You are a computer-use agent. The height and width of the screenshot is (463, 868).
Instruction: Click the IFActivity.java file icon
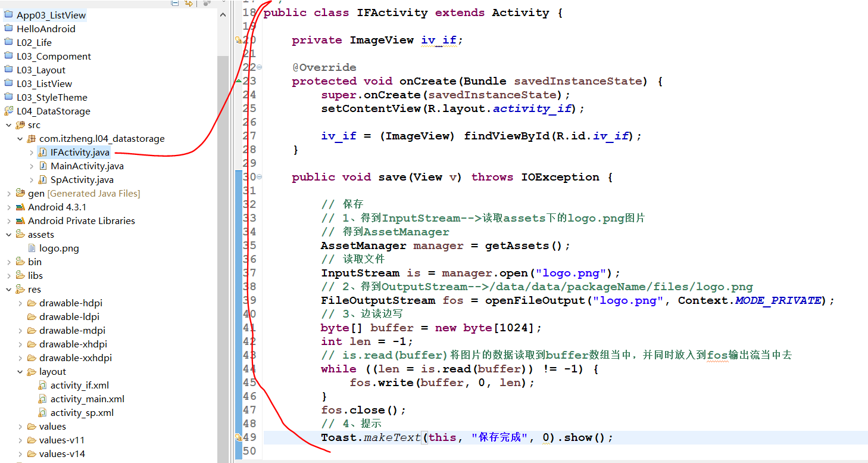point(43,152)
